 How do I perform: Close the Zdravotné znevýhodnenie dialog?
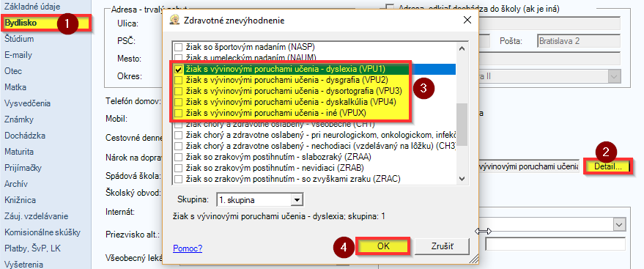point(467,20)
